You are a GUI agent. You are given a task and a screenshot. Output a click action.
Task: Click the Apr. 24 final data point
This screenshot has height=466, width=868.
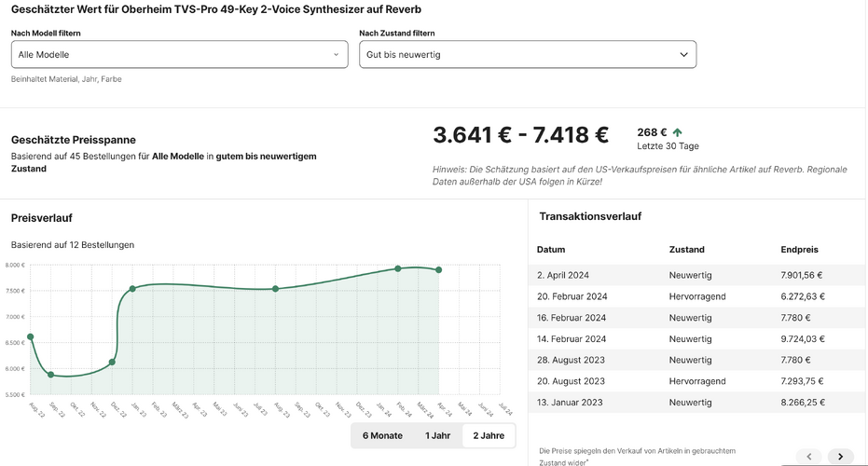pos(438,270)
